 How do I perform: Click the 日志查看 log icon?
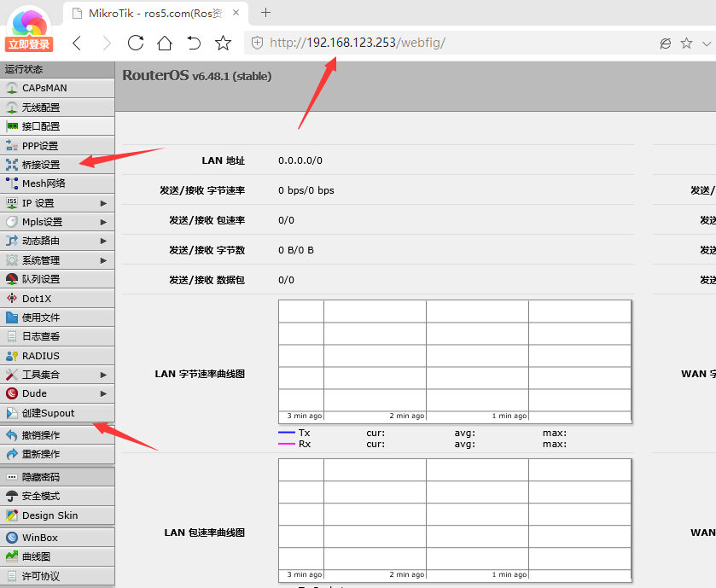[12, 336]
